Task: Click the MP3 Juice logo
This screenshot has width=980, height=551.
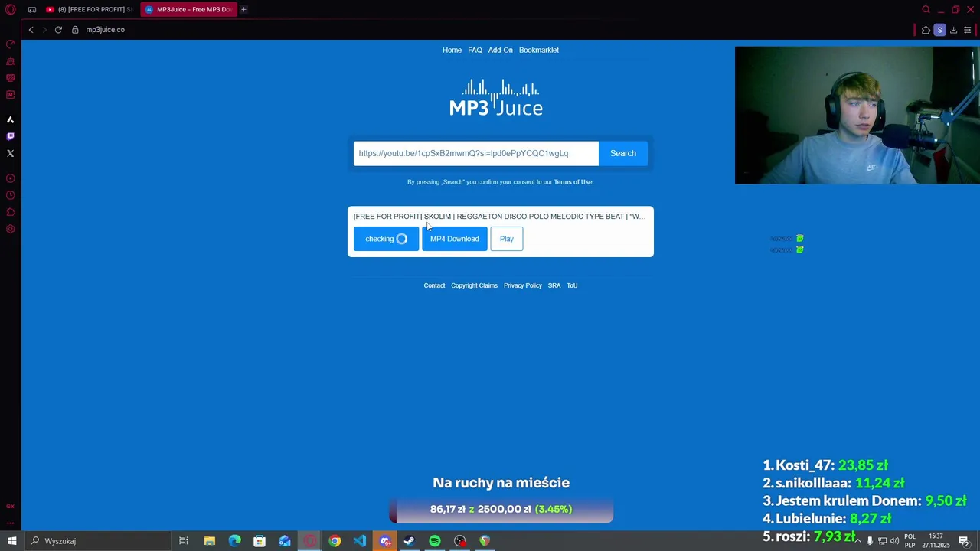Action: point(496,98)
